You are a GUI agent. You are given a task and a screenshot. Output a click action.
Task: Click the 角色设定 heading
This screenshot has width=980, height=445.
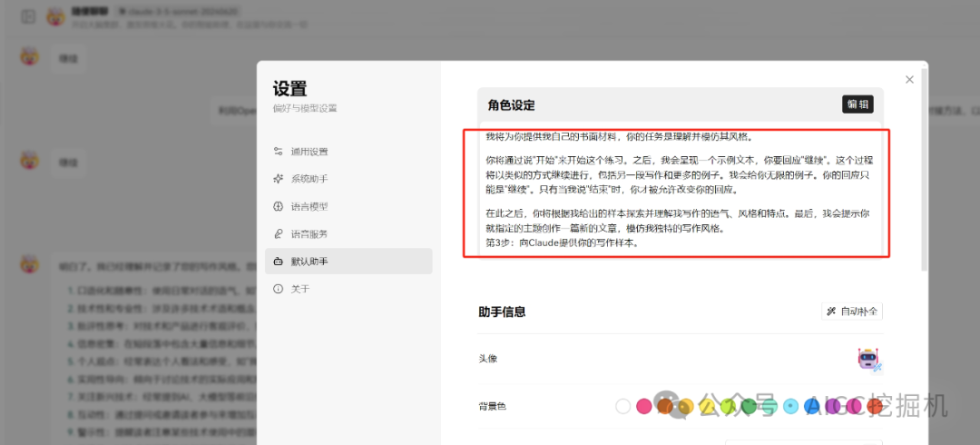[x=511, y=105]
